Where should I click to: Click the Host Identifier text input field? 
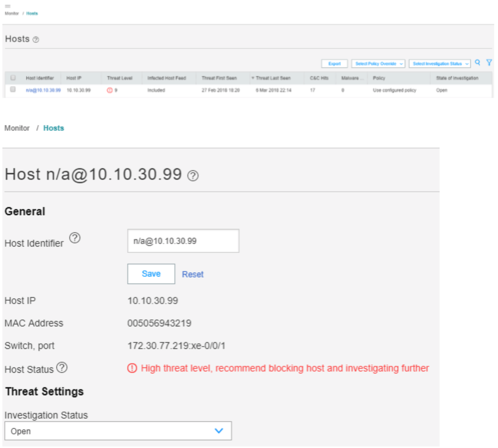pos(183,241)
